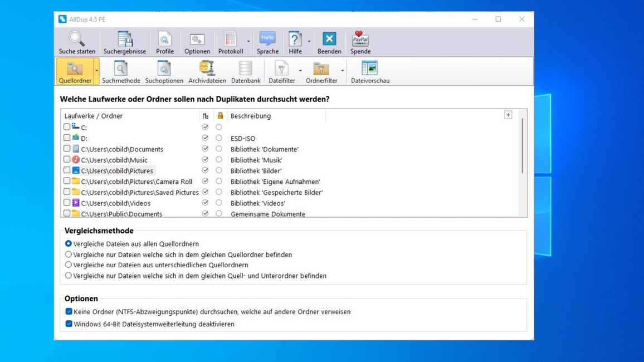Click the Suche starten magnifier icon
The image size is (644, 362).
point(77,40)
